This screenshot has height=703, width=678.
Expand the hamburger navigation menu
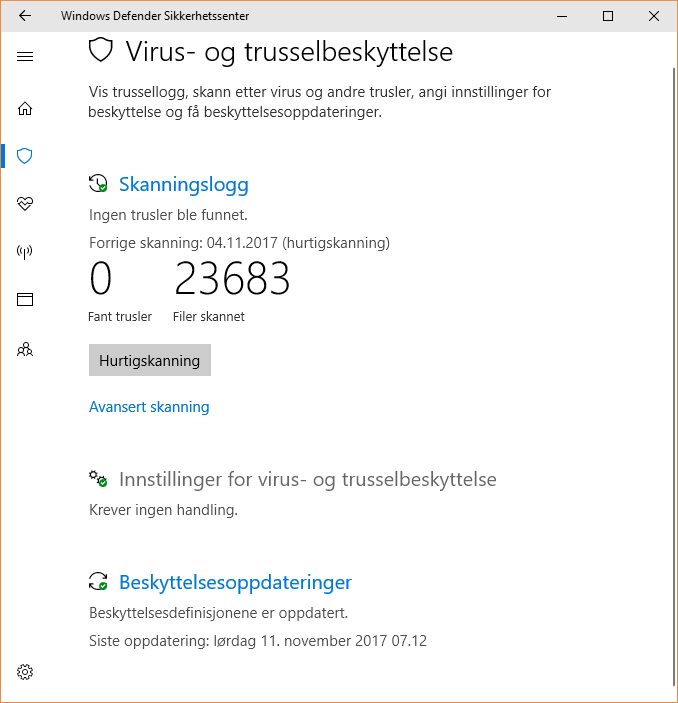25,56
